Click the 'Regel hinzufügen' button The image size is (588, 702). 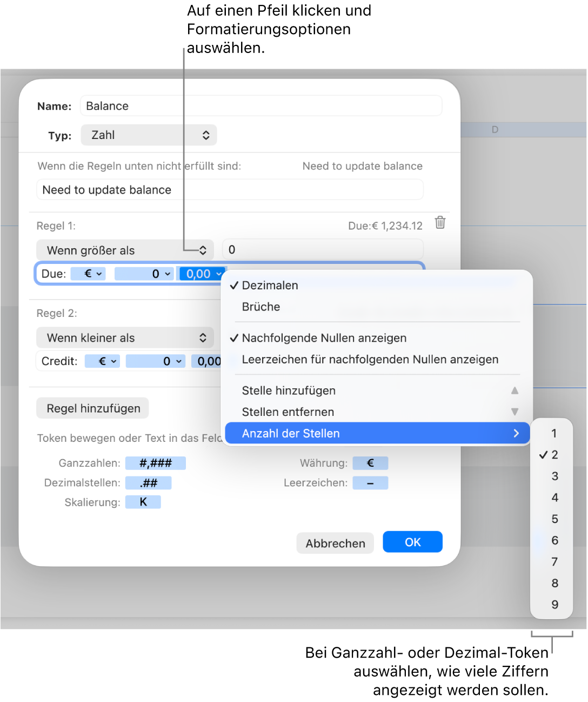click(x=93, y=408)
